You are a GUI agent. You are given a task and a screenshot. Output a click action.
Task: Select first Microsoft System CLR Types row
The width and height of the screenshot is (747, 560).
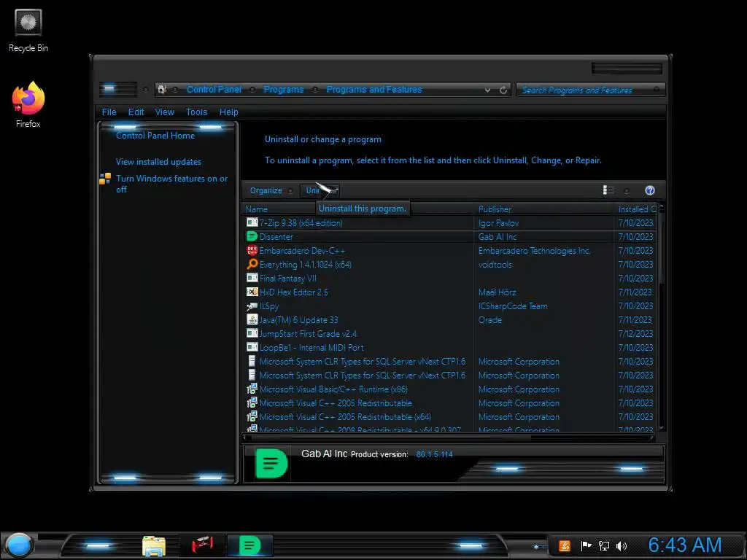click(x=362, y=362)
